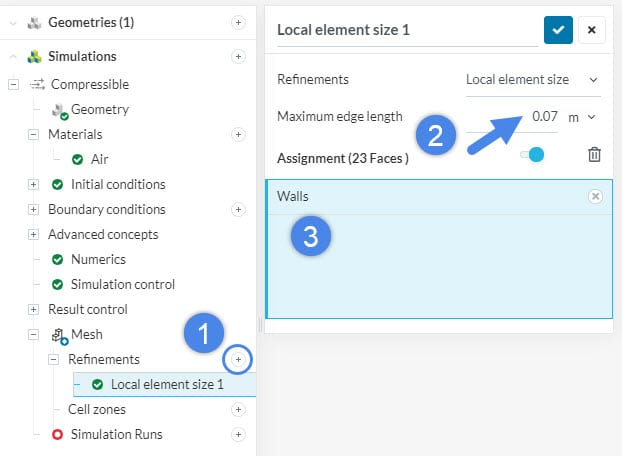Expand the Boundary conditions node
622x456 pixels.
tap(33, 210)
